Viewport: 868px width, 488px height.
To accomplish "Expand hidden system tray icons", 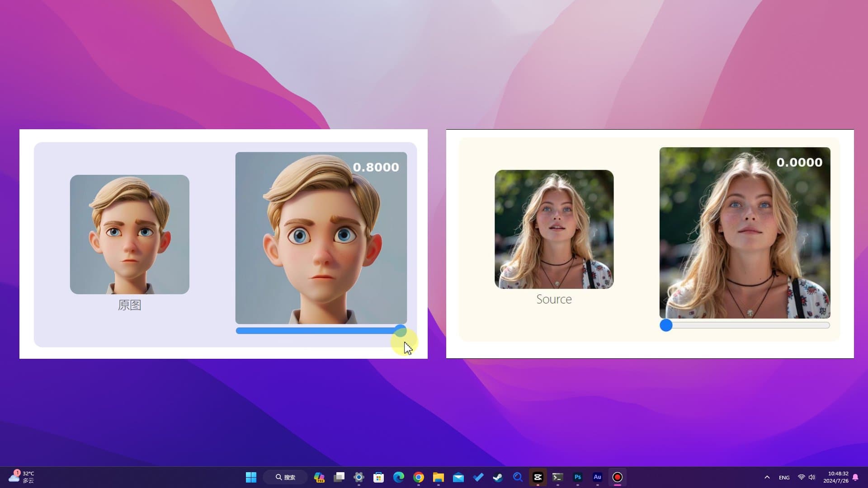I will [767, 477].
